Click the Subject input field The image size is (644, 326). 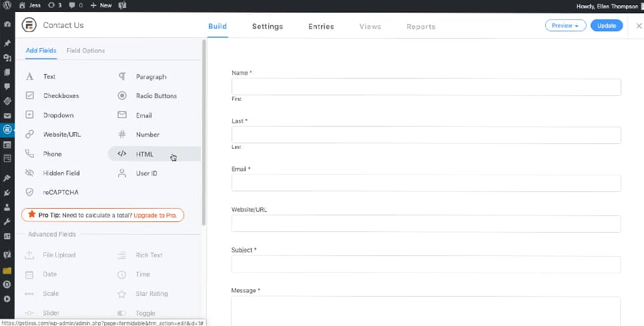pyautogui.click(x=426, y=265)
